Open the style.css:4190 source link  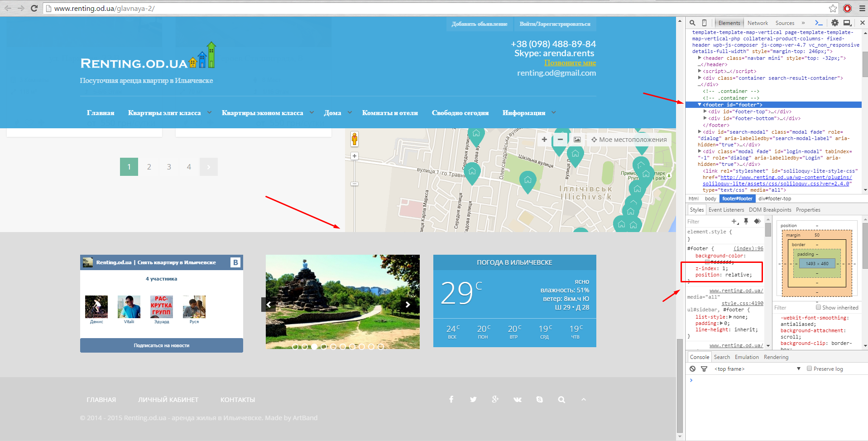pos(742,303)
